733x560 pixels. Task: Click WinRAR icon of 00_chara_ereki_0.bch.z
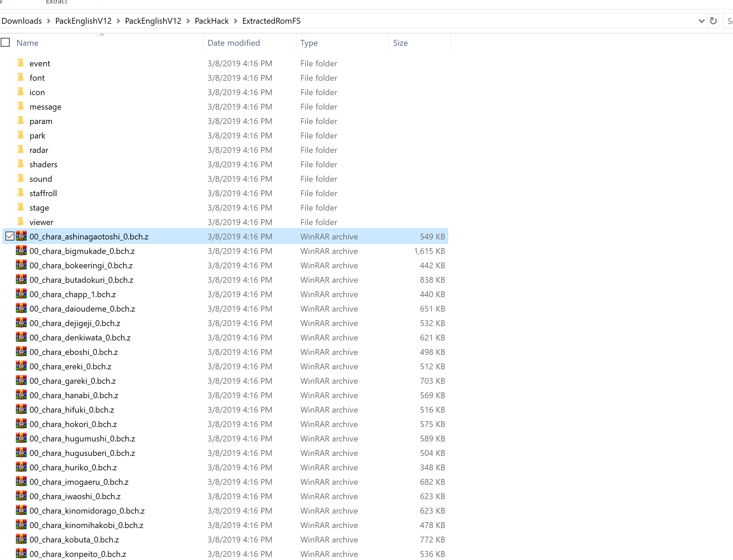tap(21, 366)
